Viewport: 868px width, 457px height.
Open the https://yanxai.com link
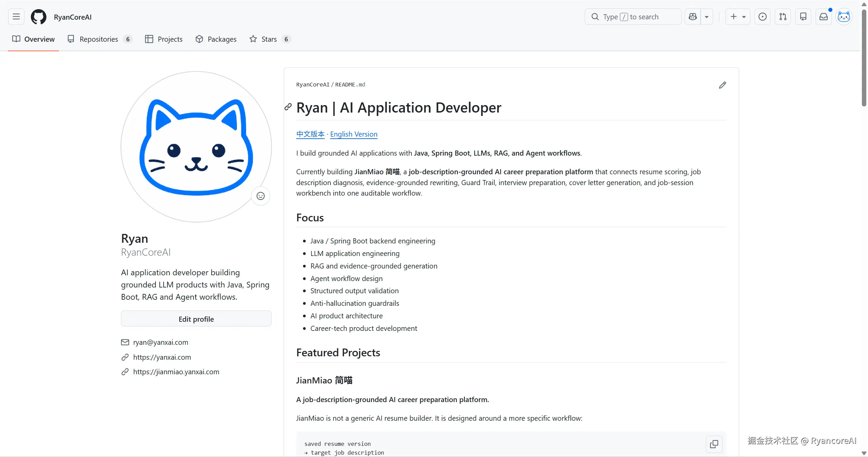tap(162, 357)
